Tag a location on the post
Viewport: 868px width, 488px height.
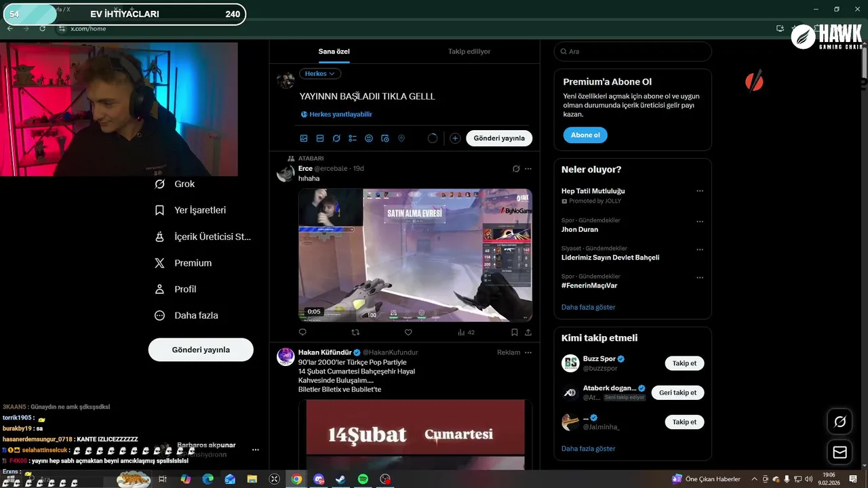(401, 138)
